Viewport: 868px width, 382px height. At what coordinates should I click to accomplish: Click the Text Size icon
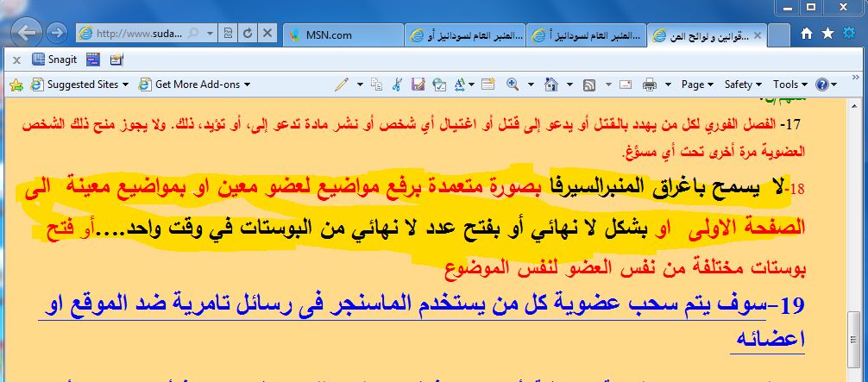point(460,85)
